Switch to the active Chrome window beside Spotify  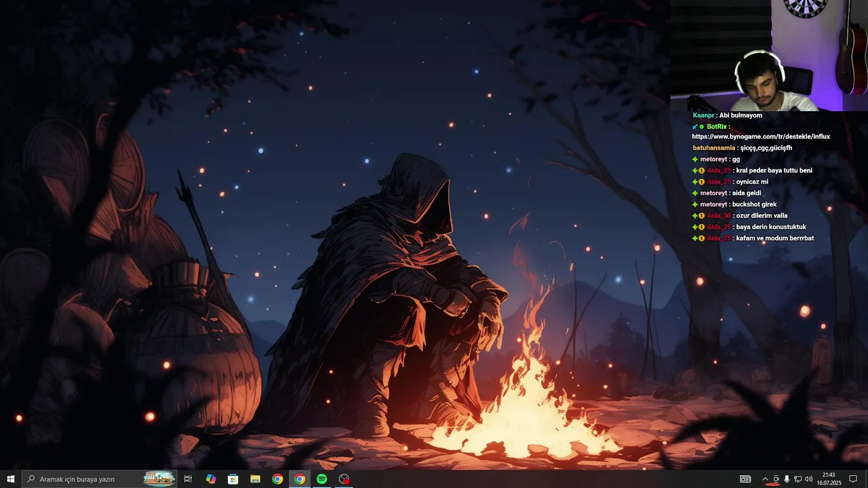point(300,479)
